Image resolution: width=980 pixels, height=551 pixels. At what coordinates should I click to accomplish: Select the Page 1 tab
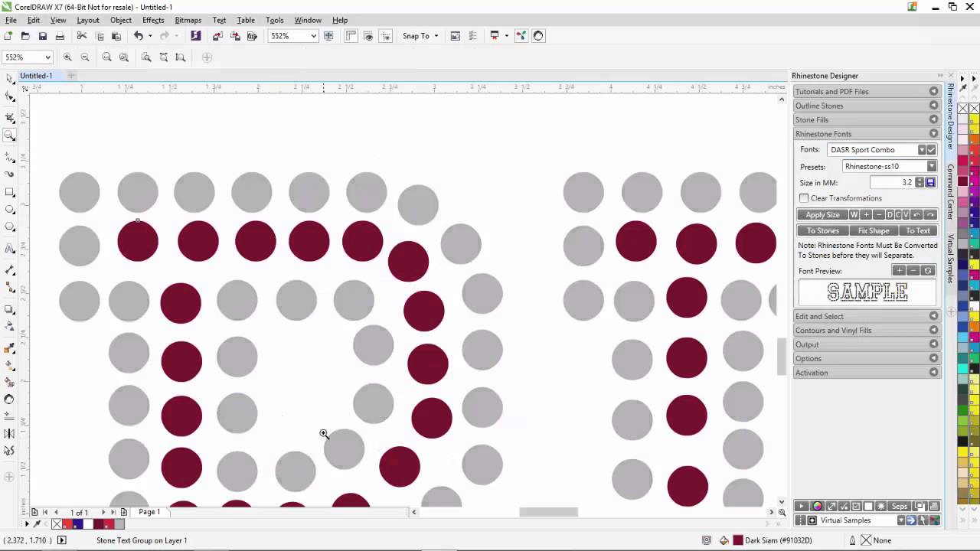tap(149, 512)
